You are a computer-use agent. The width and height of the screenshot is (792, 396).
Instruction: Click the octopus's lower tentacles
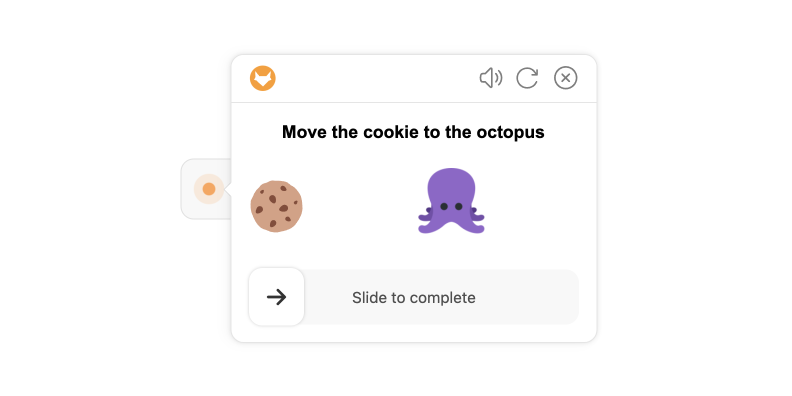pos(451,226)
